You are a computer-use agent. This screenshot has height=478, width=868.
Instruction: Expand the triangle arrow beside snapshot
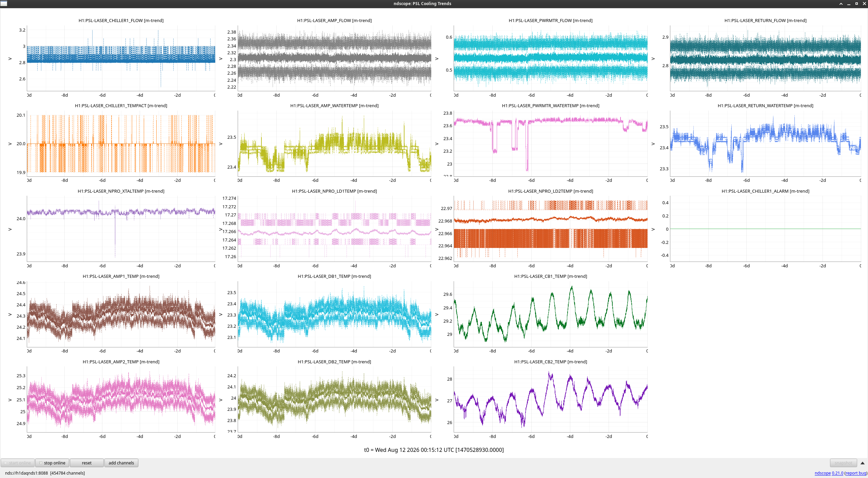[863, 463]
